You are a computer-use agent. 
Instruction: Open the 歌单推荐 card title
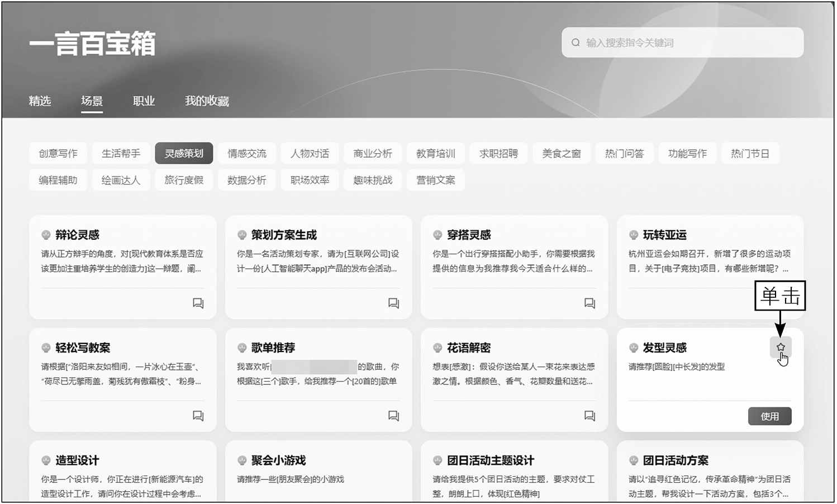tap(273, 348)
